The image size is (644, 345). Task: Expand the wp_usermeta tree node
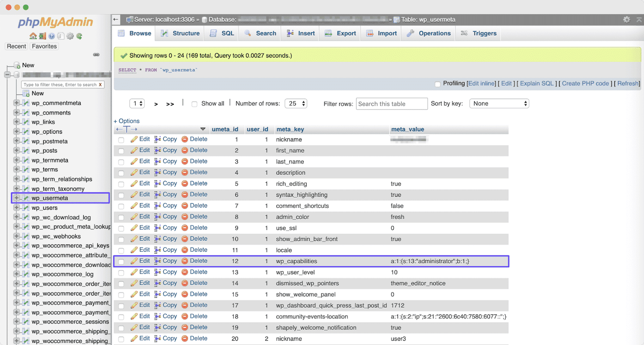pos(16,198)
